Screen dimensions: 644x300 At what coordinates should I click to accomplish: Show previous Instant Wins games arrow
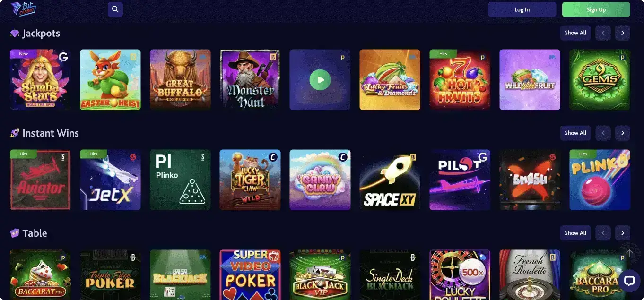click(603, 133)
